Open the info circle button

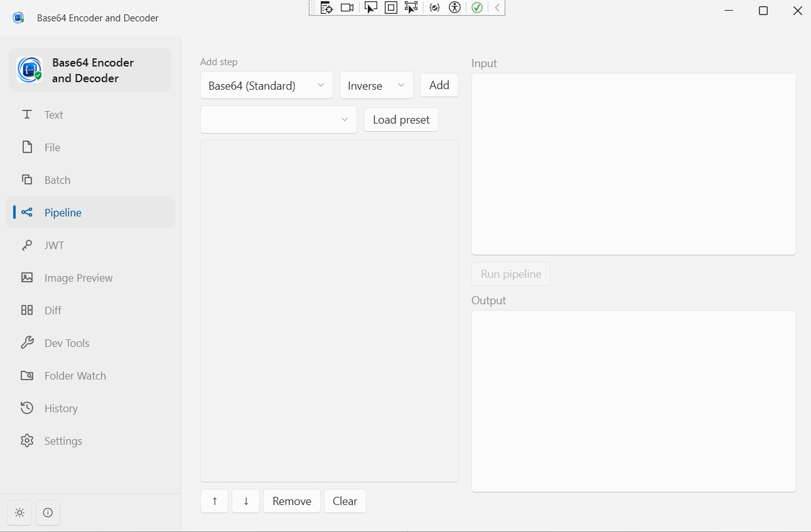48,513
